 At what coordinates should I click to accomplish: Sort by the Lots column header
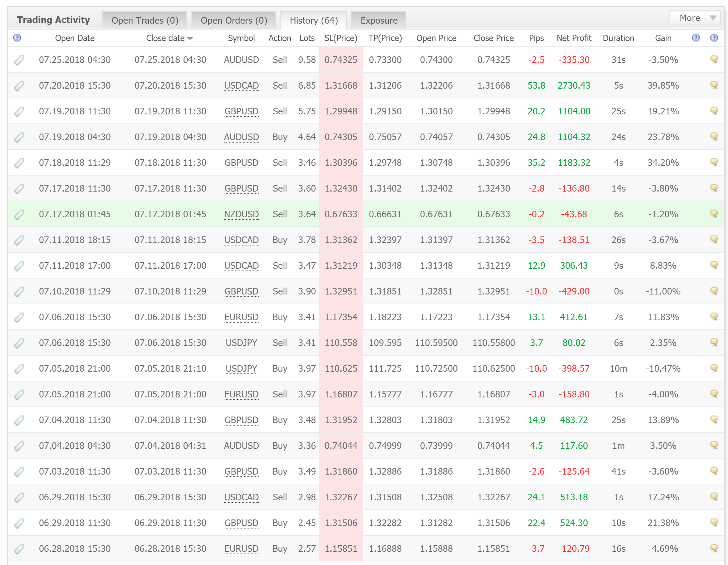[307, 38]
